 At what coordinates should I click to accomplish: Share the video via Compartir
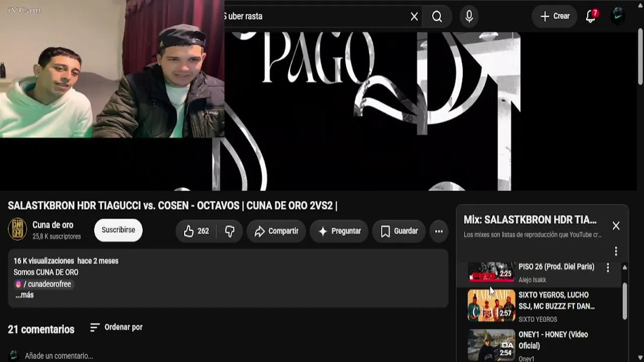(x=276, y=231)
